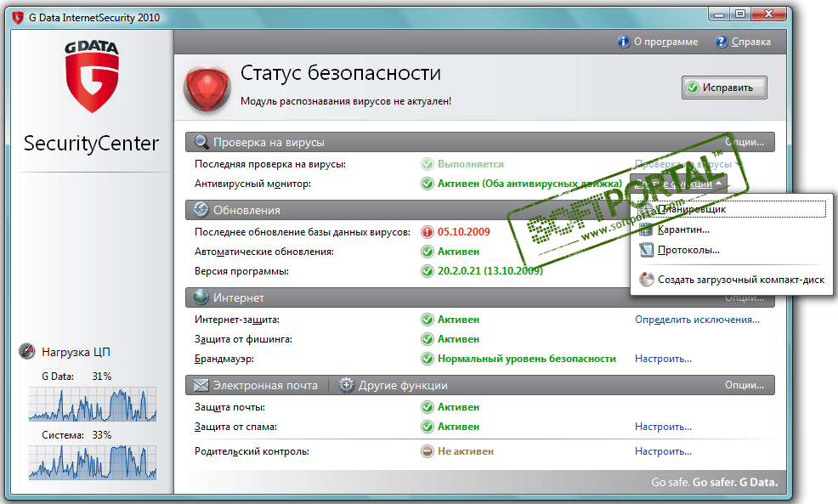Click the 05.10.2009 database date text
The width and height of the screenshot is (838, 504).
tap(464, 232)
